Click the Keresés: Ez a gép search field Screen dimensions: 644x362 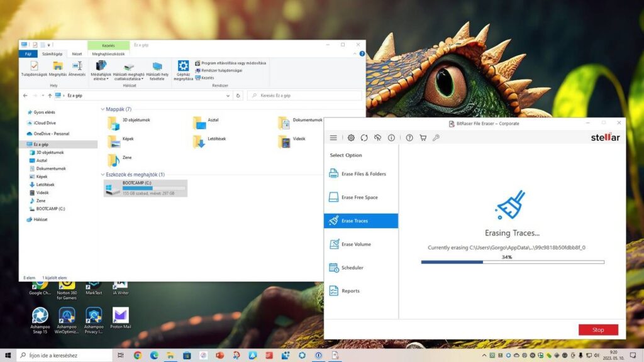point(304,96)
